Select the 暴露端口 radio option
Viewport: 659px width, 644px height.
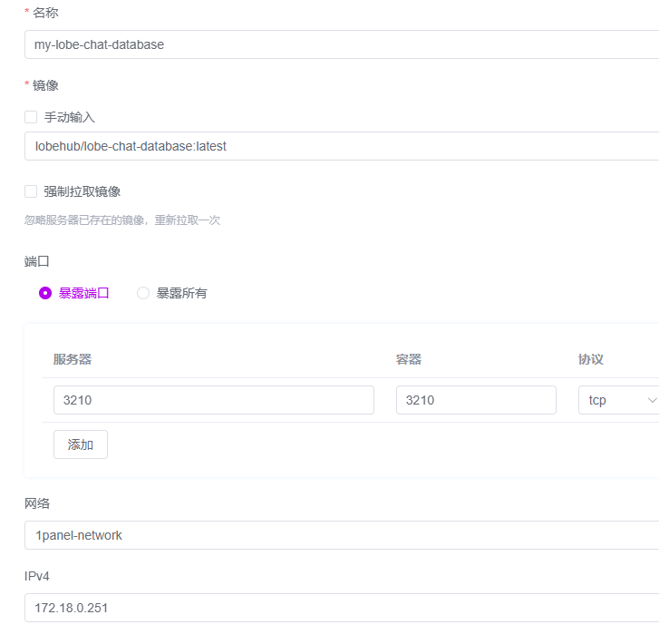click(x=45, y=293)
